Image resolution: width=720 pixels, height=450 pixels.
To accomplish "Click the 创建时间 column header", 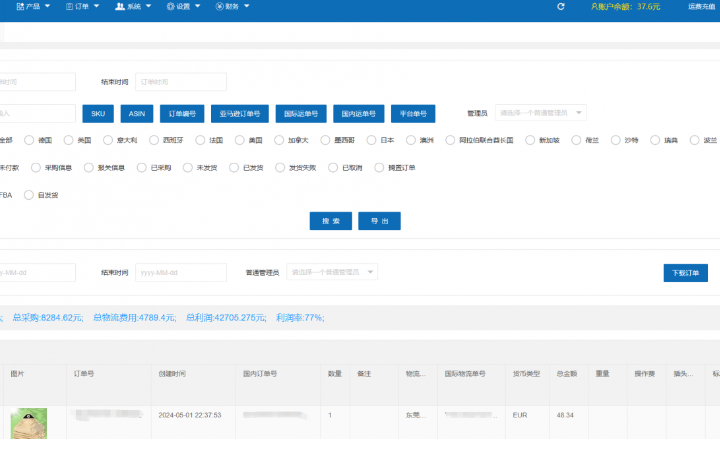I will click(x=172, y=374).
